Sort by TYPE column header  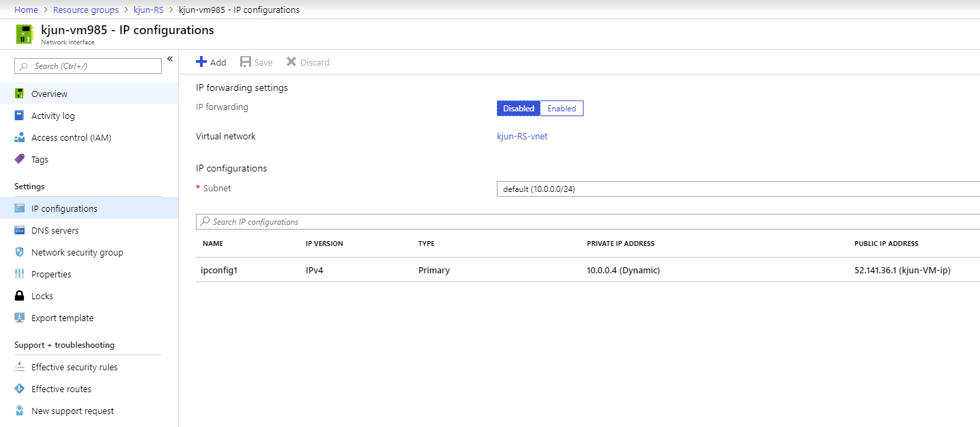(427, 243)
